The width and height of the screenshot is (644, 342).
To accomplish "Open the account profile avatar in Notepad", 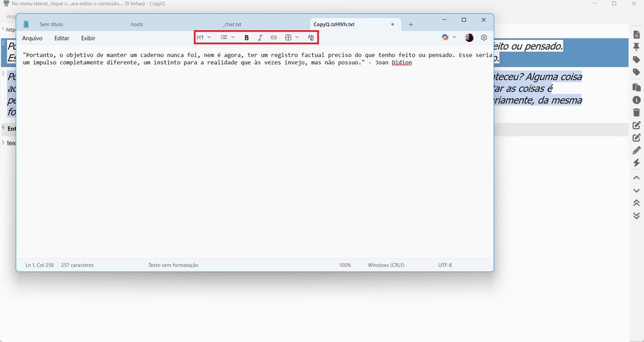I will (469, 37).
